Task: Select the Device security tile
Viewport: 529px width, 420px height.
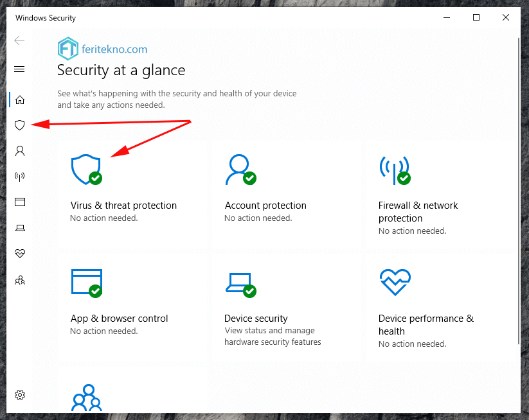Action: coord(286,307)
